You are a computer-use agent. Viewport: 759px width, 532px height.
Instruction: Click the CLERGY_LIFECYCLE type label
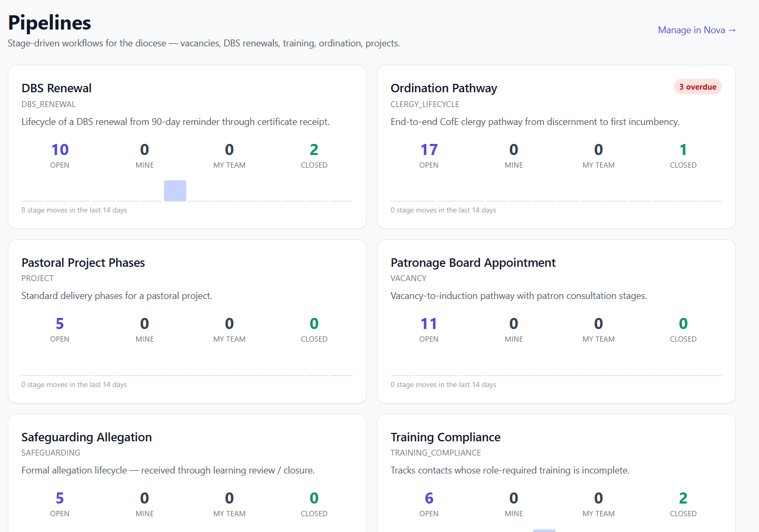pos(425,104)
